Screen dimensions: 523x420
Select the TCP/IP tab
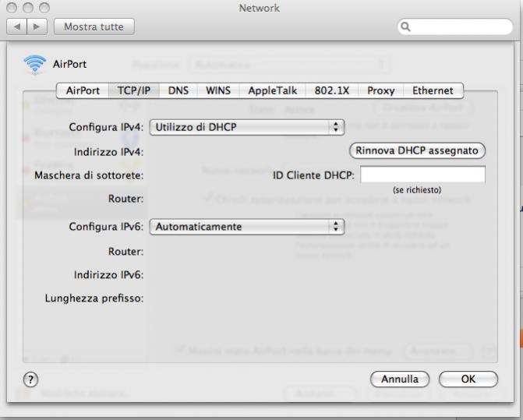[134, 90]
